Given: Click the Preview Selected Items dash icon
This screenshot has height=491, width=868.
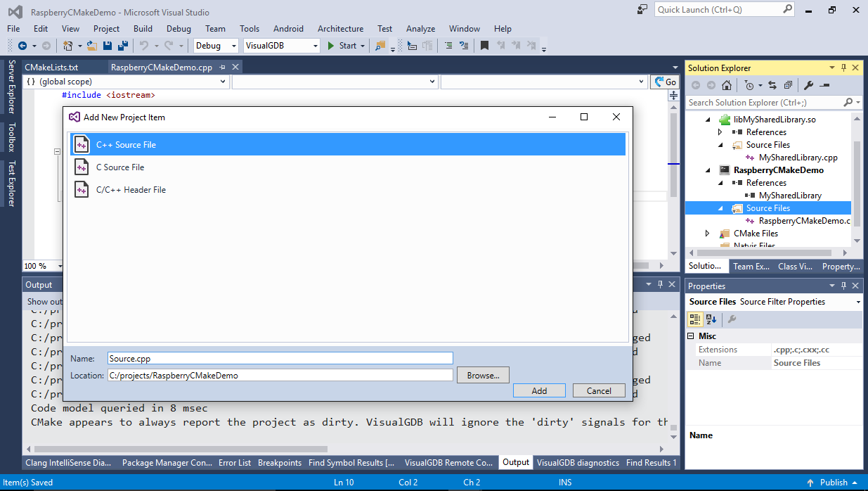Looking at the screenshot, I should [824, 85].
